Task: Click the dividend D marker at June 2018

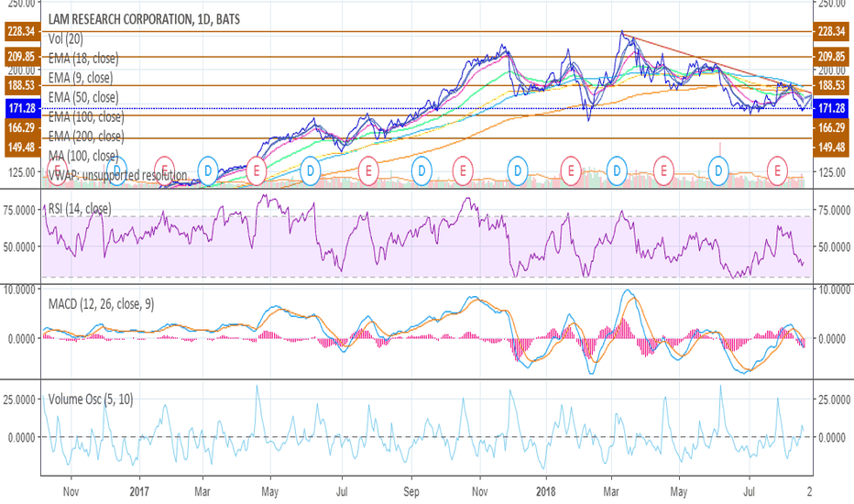Action: [718, 171]
